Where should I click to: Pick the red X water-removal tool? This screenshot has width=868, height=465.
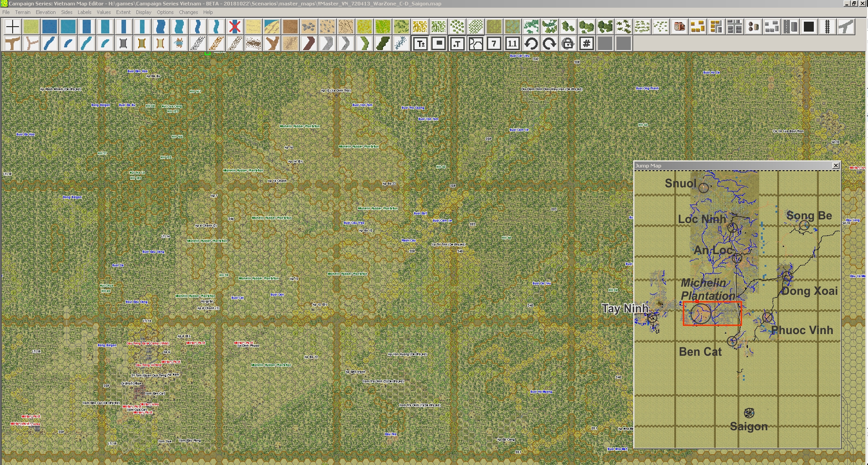coord(235,27)
